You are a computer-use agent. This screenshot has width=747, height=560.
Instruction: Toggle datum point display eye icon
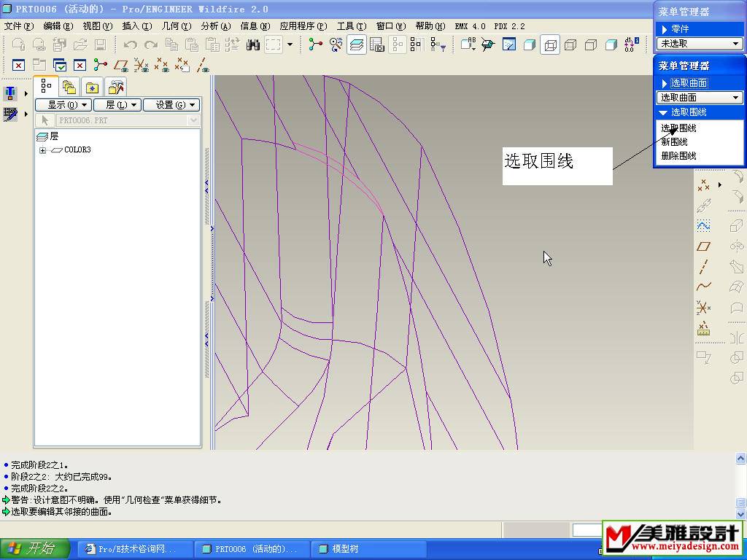pyautogui.click(x=162, y=65)
